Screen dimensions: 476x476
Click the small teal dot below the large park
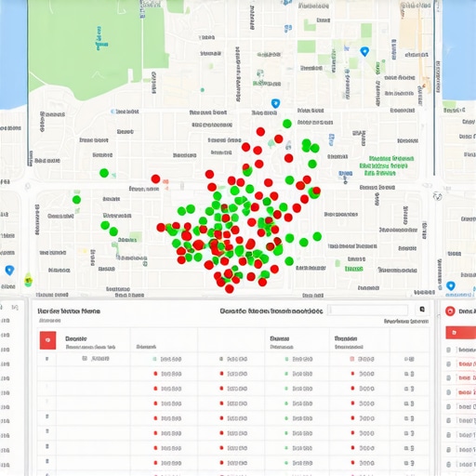coord(203,90)
